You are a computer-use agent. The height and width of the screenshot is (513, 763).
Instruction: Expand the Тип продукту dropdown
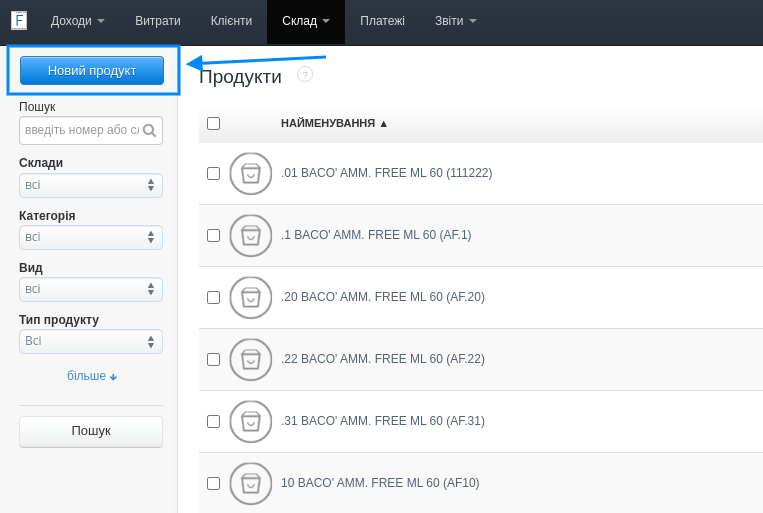tap(90, 341)
